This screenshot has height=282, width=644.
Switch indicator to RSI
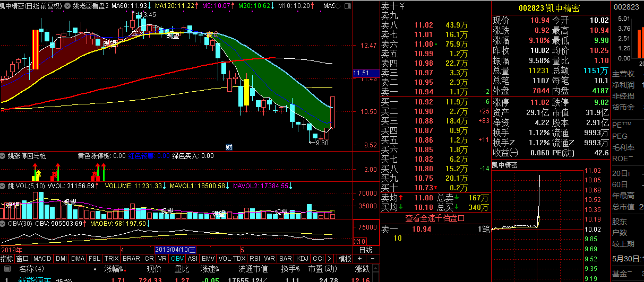coord(255,259)
